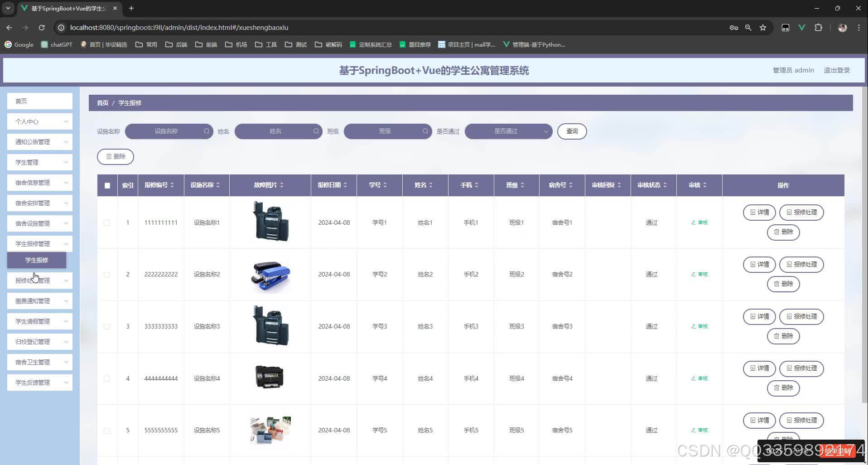The image size is (868, 465).
Task: Collapse the 学生报修管理 sidebar menu
Action: 40,244
